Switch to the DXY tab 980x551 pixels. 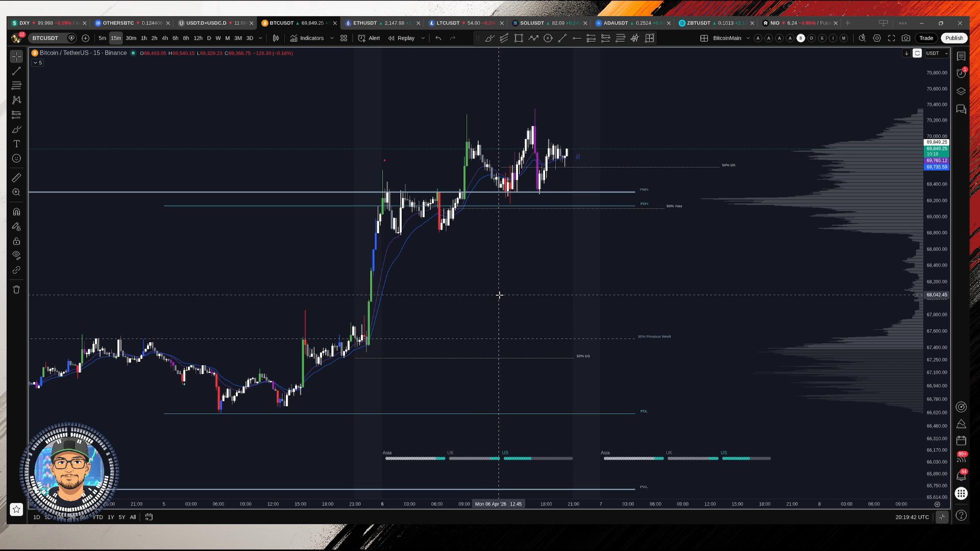coord(49,23)
